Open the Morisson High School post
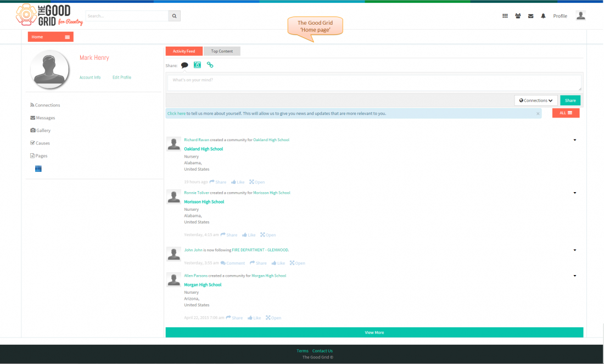 (268, 234)
